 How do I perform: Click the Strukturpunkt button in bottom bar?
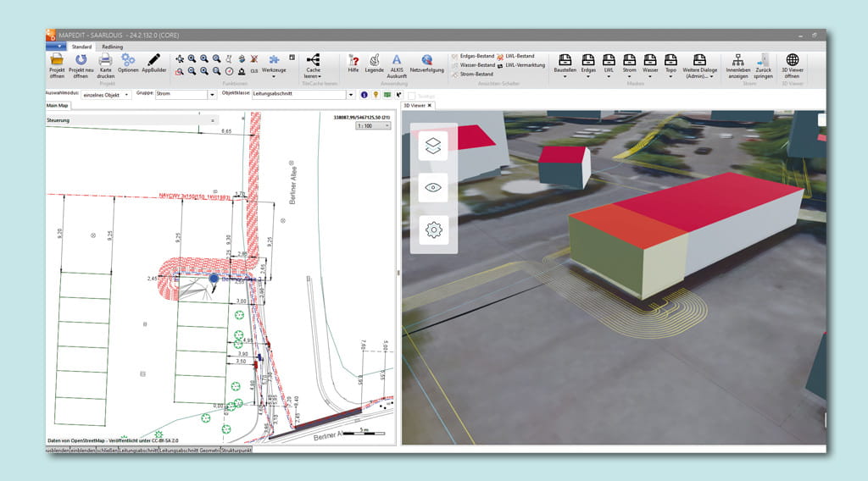coord(236,451)
